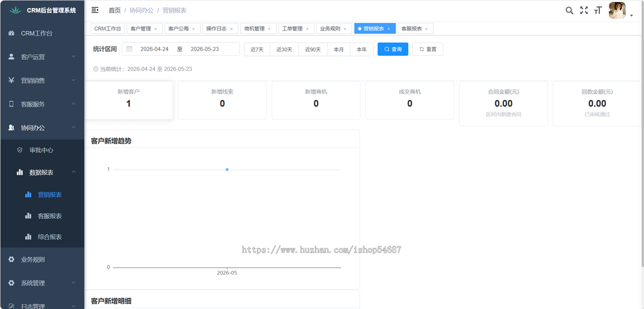The height and width of the screenshot is (309, 644).
Task: Click the data point on trend chart
Action: 227,169
